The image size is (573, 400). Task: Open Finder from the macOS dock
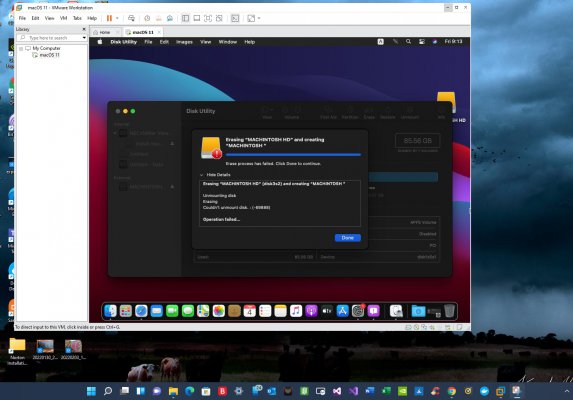[110, 311]
